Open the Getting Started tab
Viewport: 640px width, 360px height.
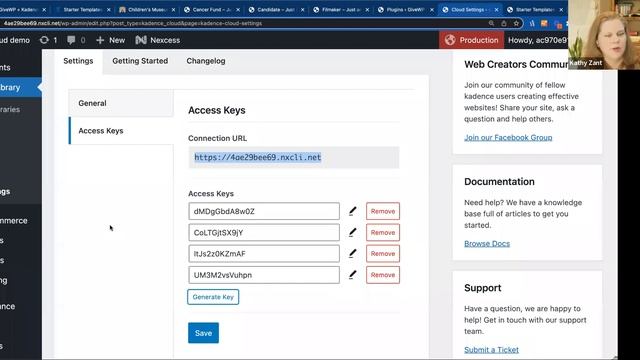140,61
